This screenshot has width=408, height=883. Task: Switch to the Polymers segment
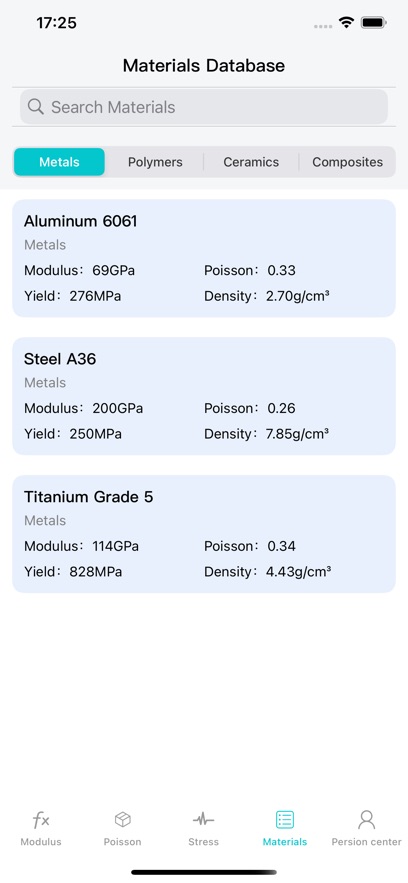tap(155, 162)
